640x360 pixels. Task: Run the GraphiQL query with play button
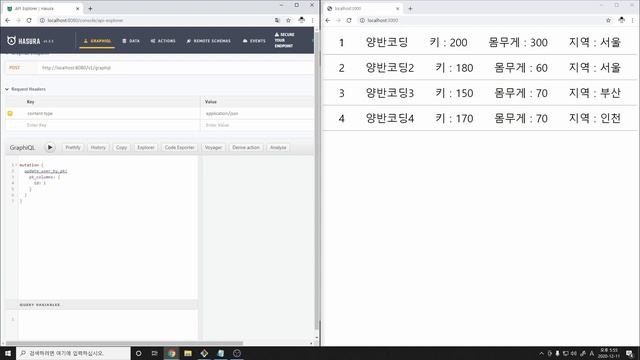click(x=50, y=147)
